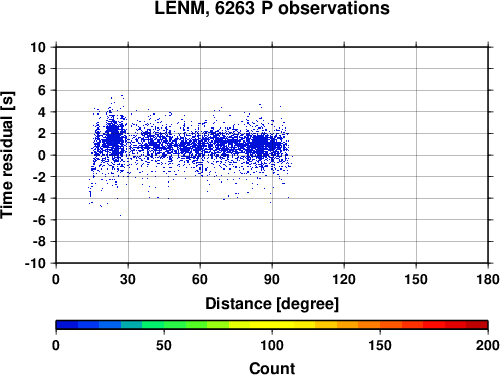Click the colorbar tick label 200
Screen dimensions: 500x375
[488, 346]
